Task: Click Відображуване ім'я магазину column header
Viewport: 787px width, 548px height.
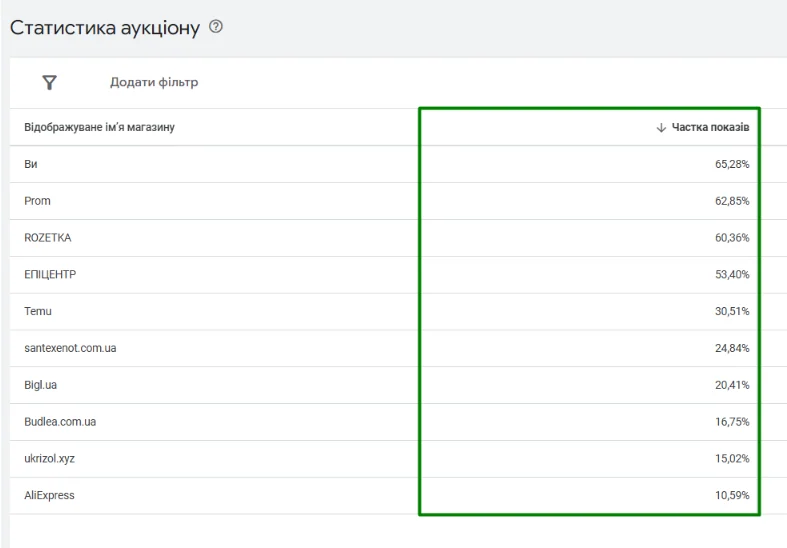Action: [99, 127]
